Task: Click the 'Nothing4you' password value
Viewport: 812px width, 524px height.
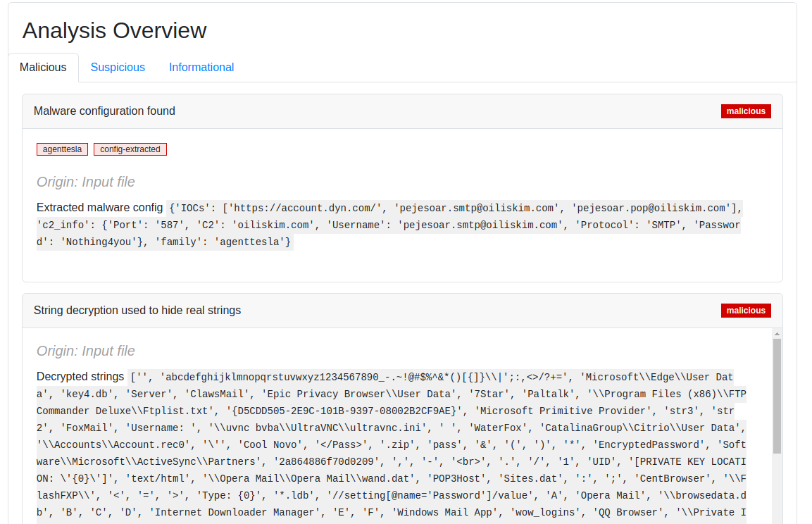Action: click(99, 242)
